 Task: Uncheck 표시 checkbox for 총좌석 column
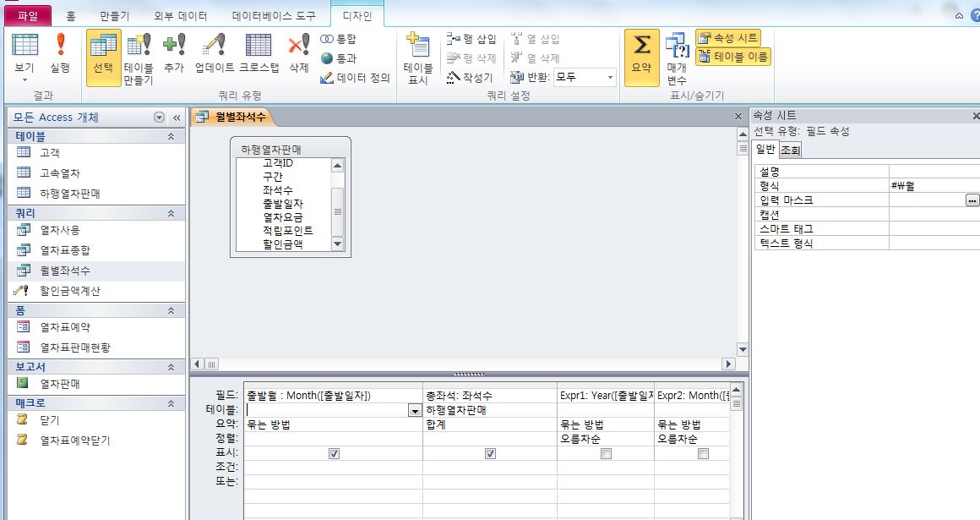[490, 453]
